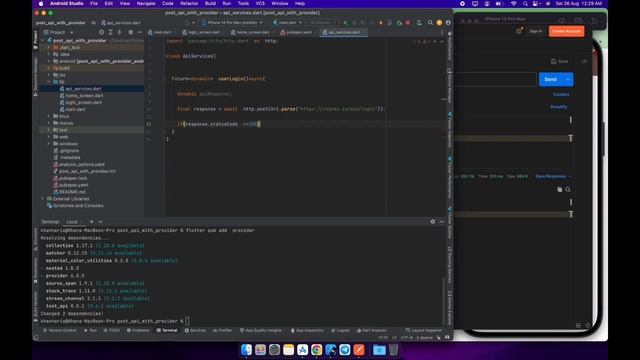Open the Version Control tool window tab

click(60, 330)
